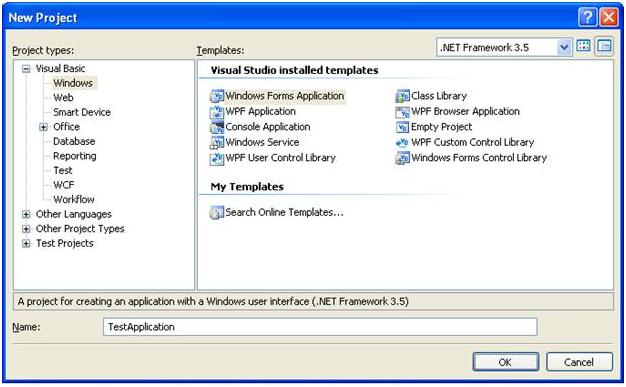Pick the Console Application template icon
The height and width of the screenshot is (387, 626).
pos(217,127)
